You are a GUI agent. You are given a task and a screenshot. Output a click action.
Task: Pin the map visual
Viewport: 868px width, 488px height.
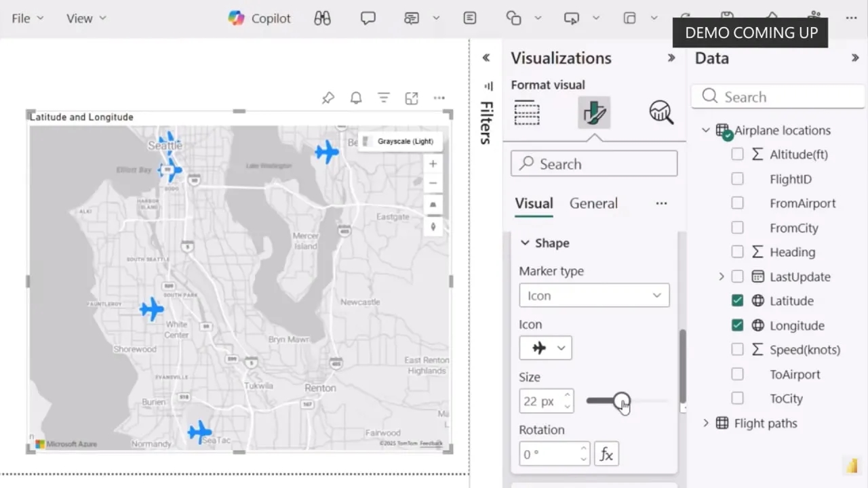pos(328,98)
